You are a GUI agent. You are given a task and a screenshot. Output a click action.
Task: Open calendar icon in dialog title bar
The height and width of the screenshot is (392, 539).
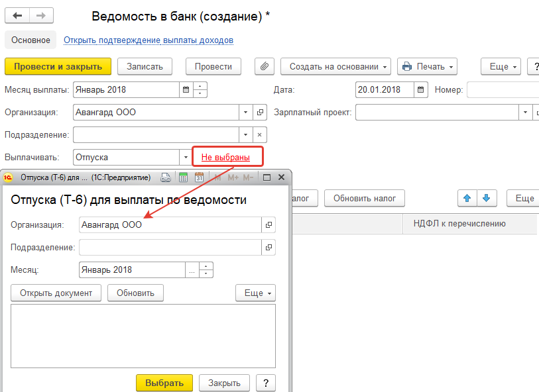click(199, 177)
